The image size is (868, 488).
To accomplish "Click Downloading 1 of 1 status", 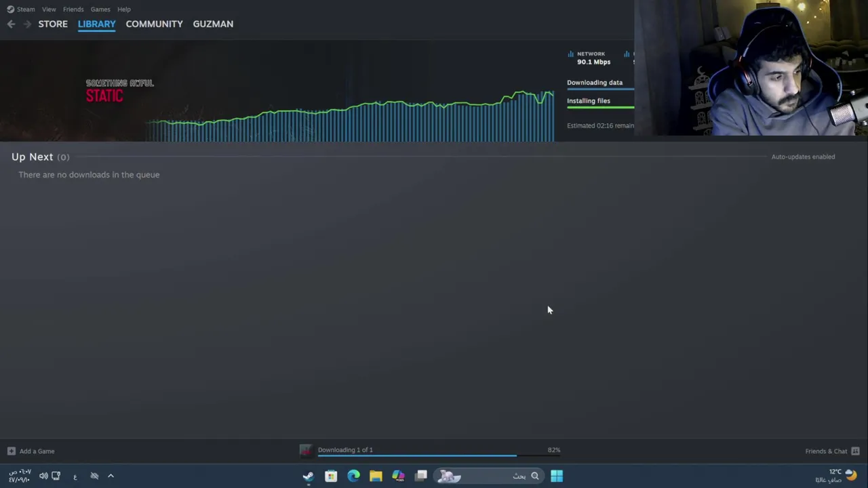I will click(x=345, y=450).
